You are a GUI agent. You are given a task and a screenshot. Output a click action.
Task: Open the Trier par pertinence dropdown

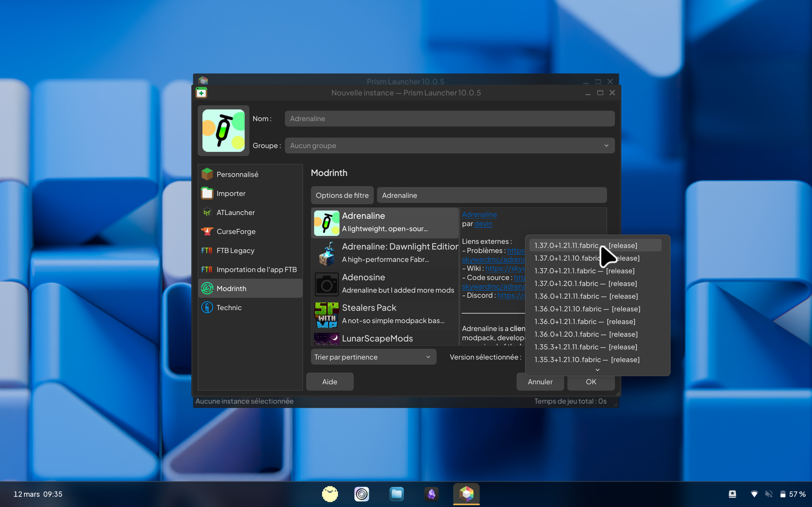click(373, 357)
